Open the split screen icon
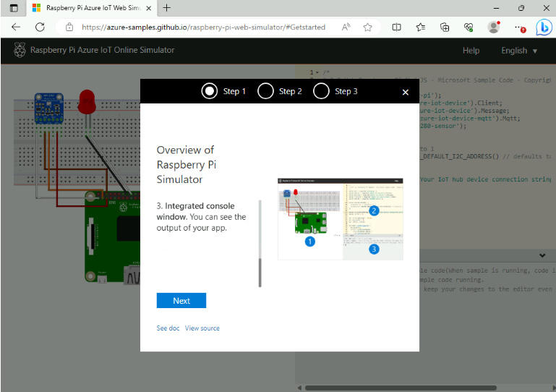 (x=396, y=27)
